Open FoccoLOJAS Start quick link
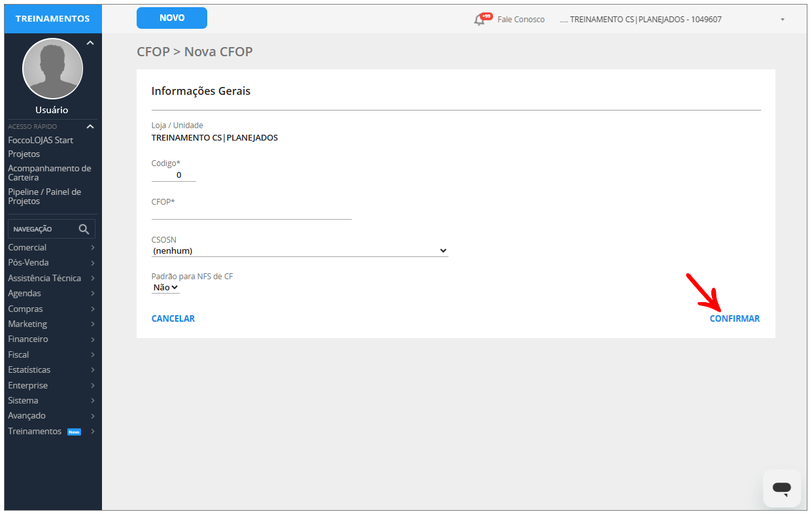 pos(41,141)
